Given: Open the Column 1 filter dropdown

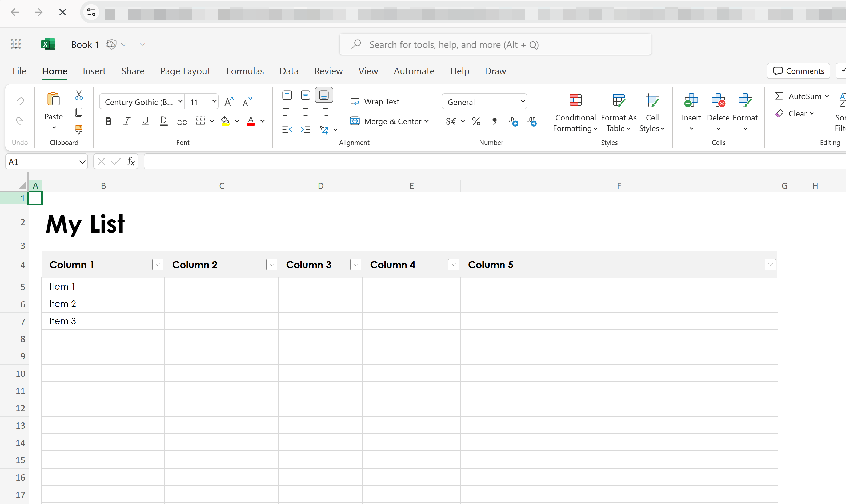Looking at the screenshot, I should 157,265.
